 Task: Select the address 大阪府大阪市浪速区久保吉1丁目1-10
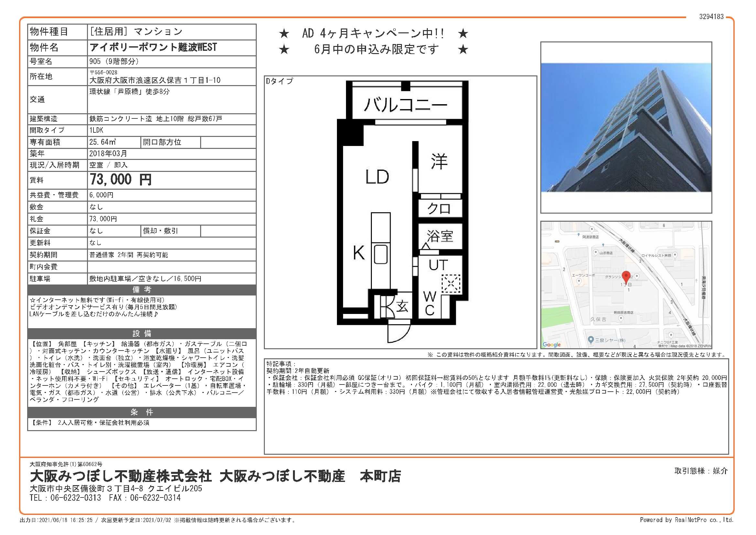155,80
